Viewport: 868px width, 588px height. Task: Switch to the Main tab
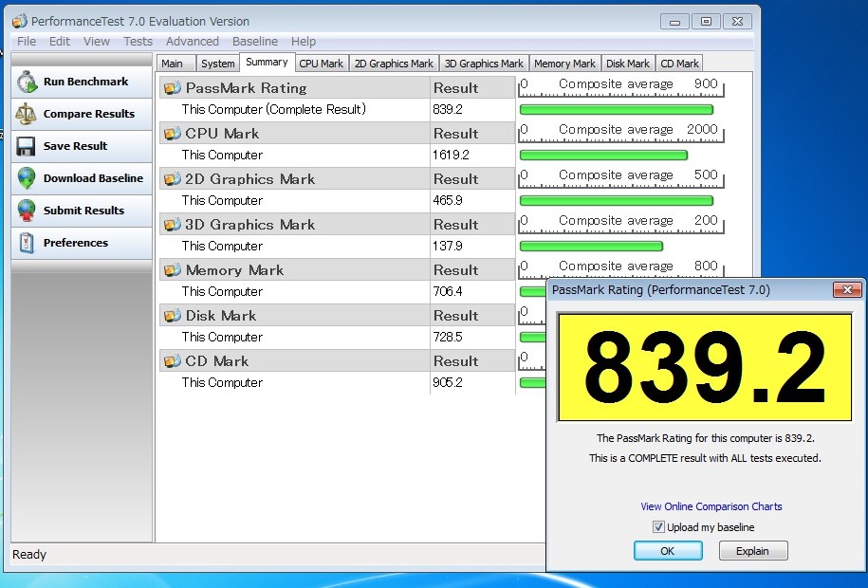175,64
